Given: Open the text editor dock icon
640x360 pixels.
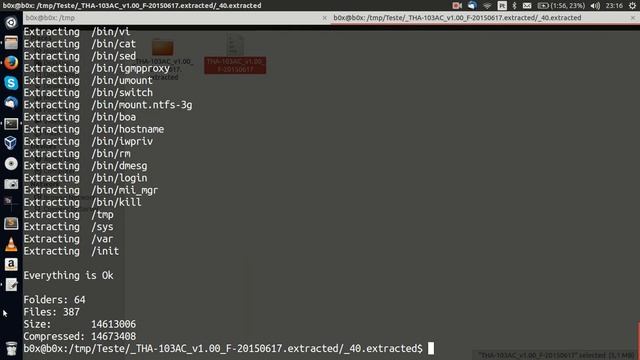Looking at the screenshot, I should click(x=11, y=284).
